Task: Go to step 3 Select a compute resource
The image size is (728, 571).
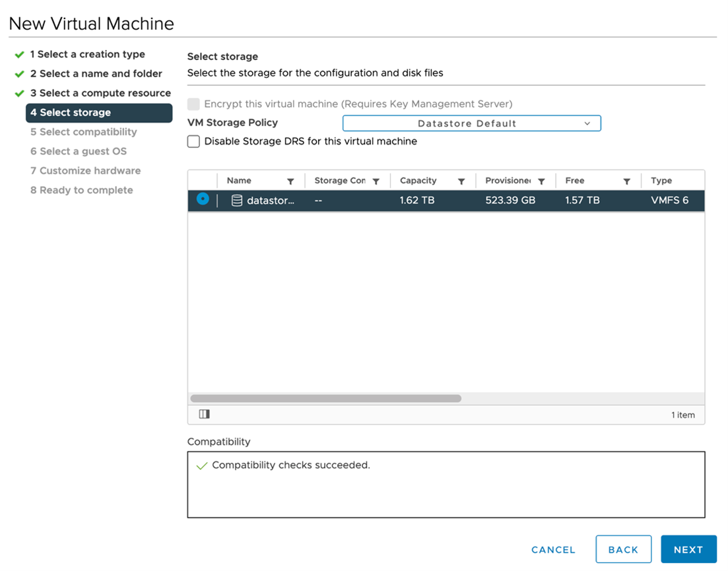Action: tap(100, 93)
